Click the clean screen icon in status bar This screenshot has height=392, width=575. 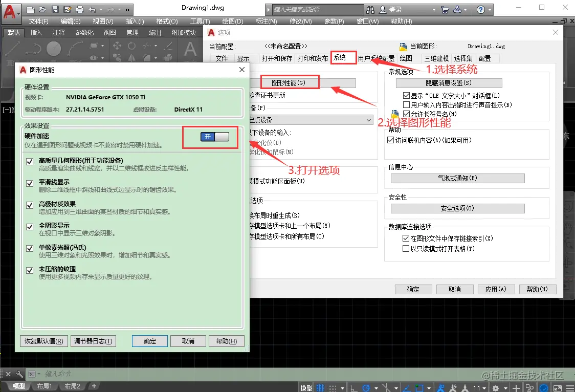click(558, 387)
